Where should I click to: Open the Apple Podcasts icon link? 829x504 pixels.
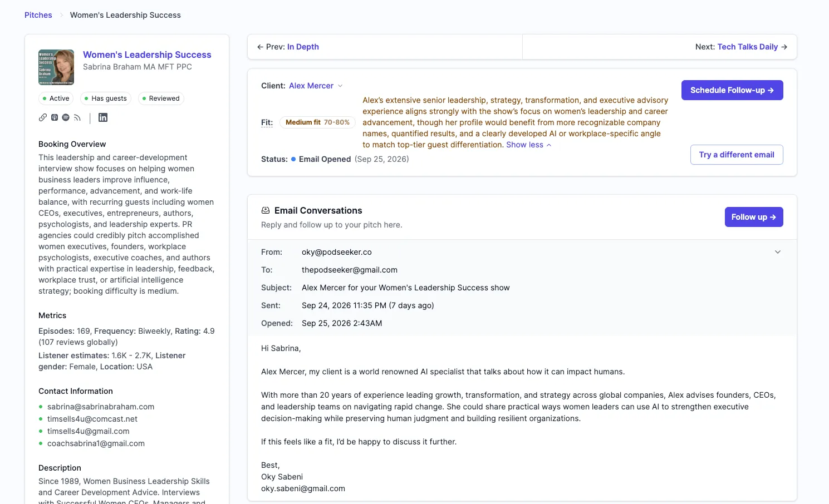55,117
